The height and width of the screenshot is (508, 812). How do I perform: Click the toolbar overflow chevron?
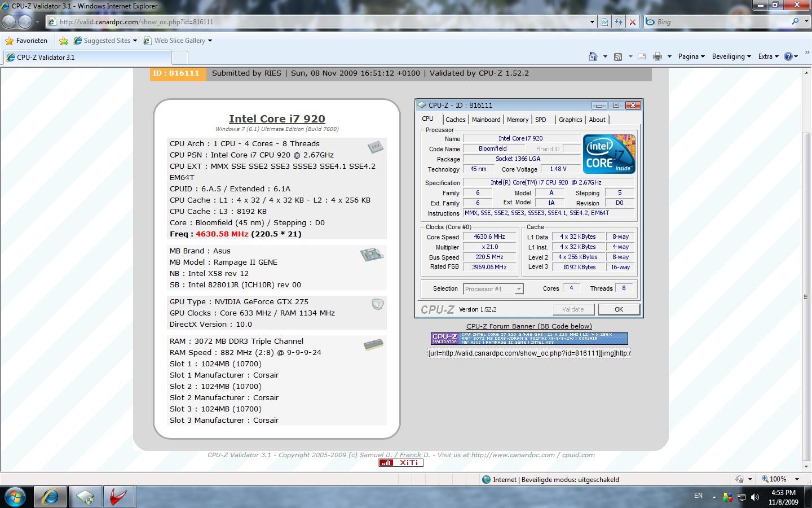pyautogui.click(x=807, y=53)
